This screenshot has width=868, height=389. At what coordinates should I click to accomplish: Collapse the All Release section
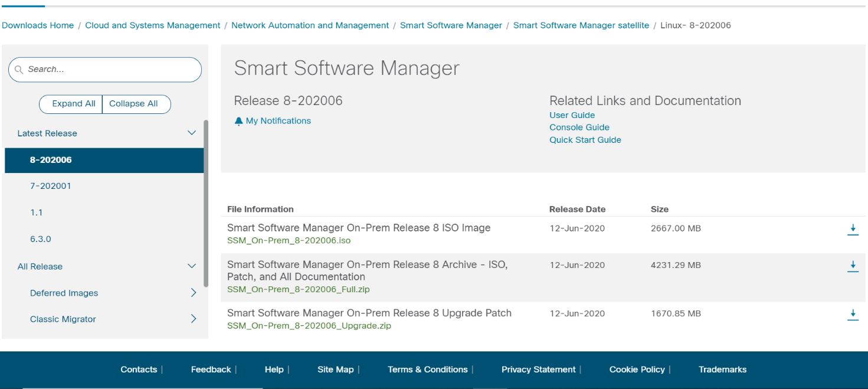(x=191, y=266)
